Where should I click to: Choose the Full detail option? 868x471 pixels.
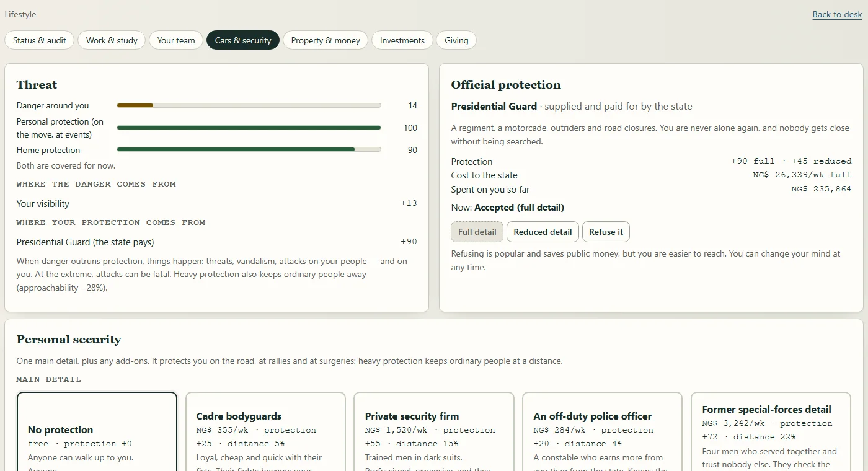[x=477, y=232]
